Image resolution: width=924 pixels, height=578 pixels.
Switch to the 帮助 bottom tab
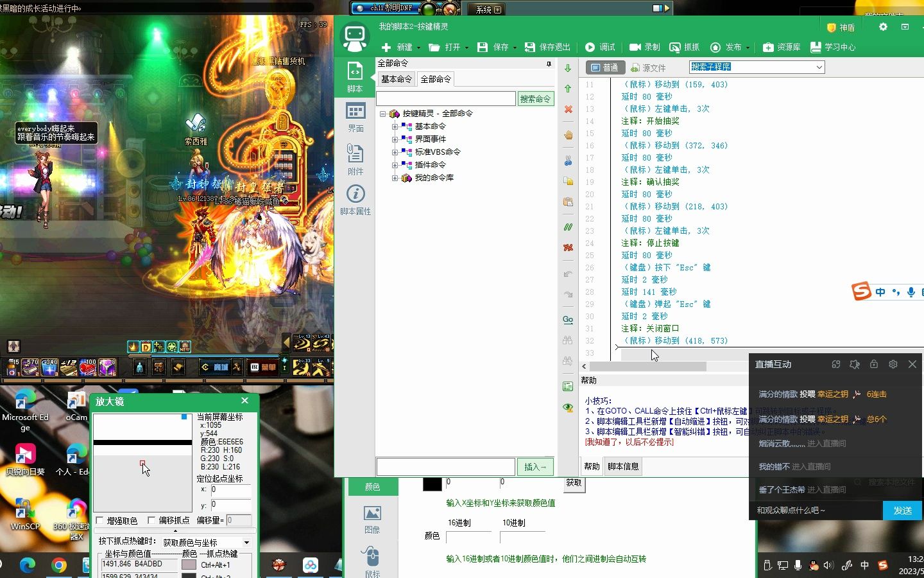pyautogui.click(x=592, y=466)
